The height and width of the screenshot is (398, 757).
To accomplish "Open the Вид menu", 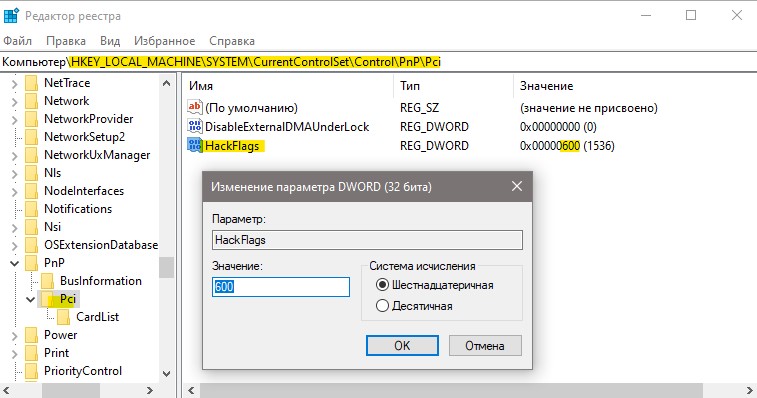I will pyautogui.click(x=110, y=41).
